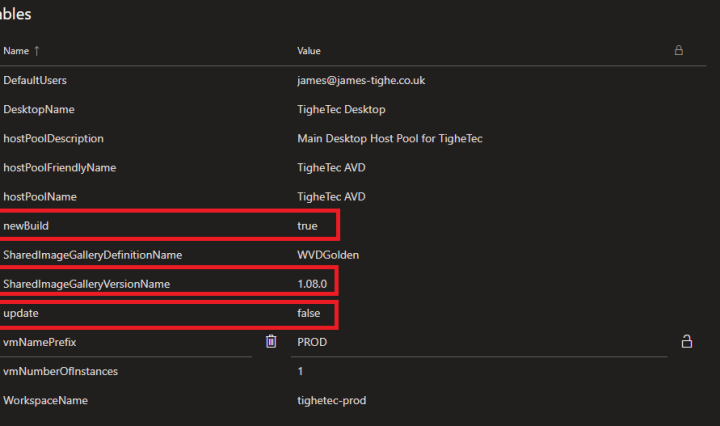Edit the version value 1.08.0
The width and height of the screenshot is (720, 426).
[x=313, y=284]
